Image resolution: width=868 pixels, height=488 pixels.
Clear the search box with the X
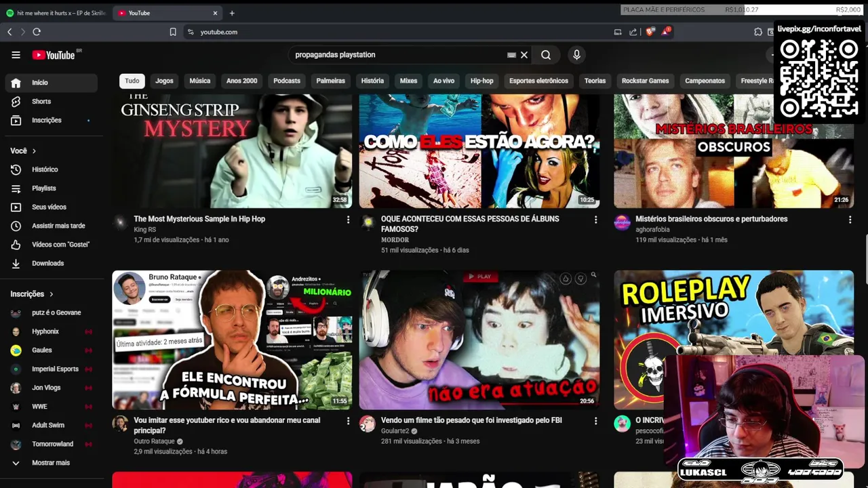tap(524, 55)
